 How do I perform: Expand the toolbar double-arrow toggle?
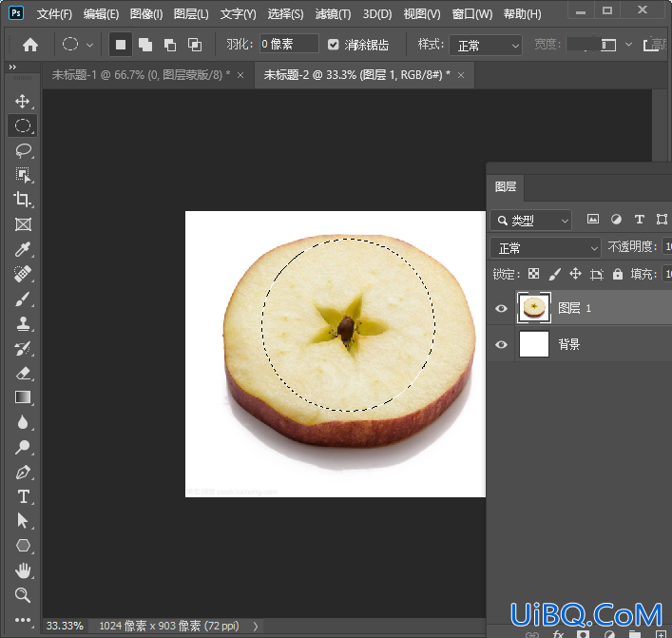12,67
